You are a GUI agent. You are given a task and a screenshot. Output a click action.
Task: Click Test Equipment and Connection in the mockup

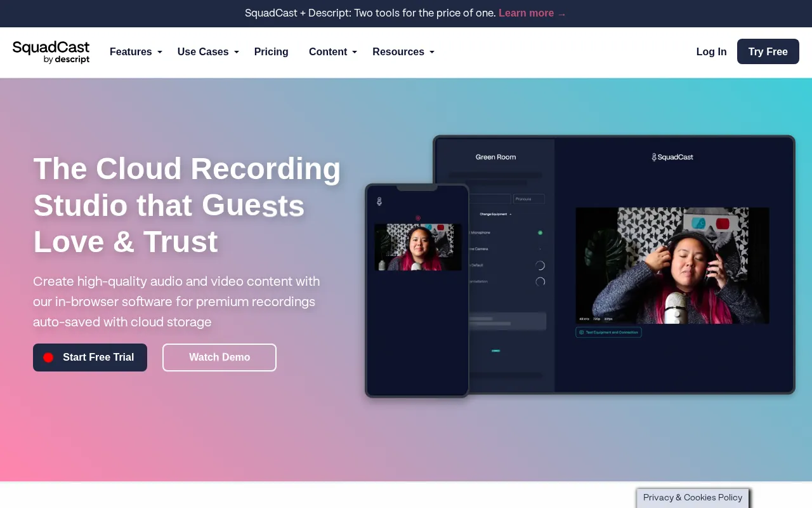click(608, 332)
